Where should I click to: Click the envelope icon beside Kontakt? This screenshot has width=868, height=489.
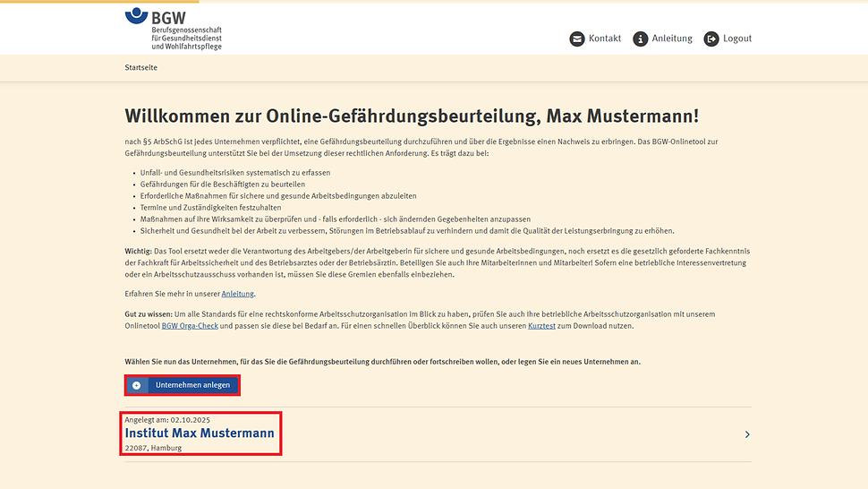[x=577, y=39]
